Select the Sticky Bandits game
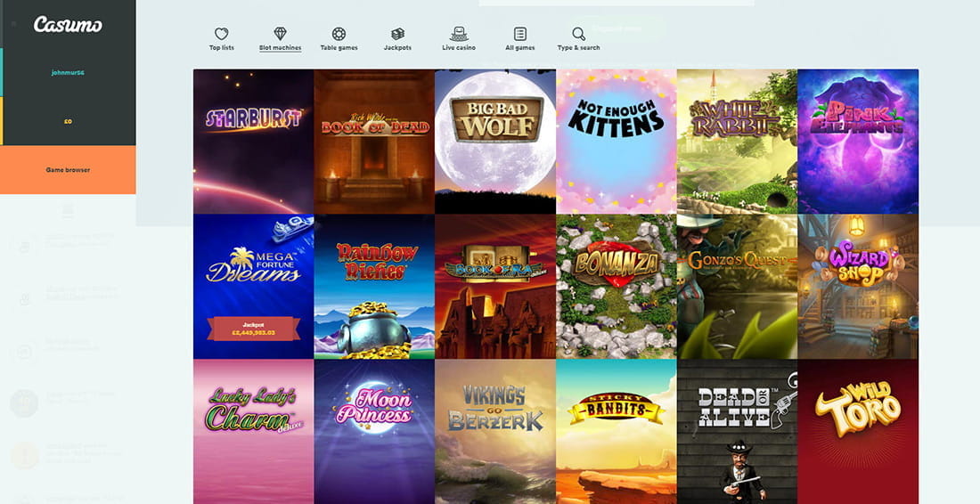 point(617,432)
